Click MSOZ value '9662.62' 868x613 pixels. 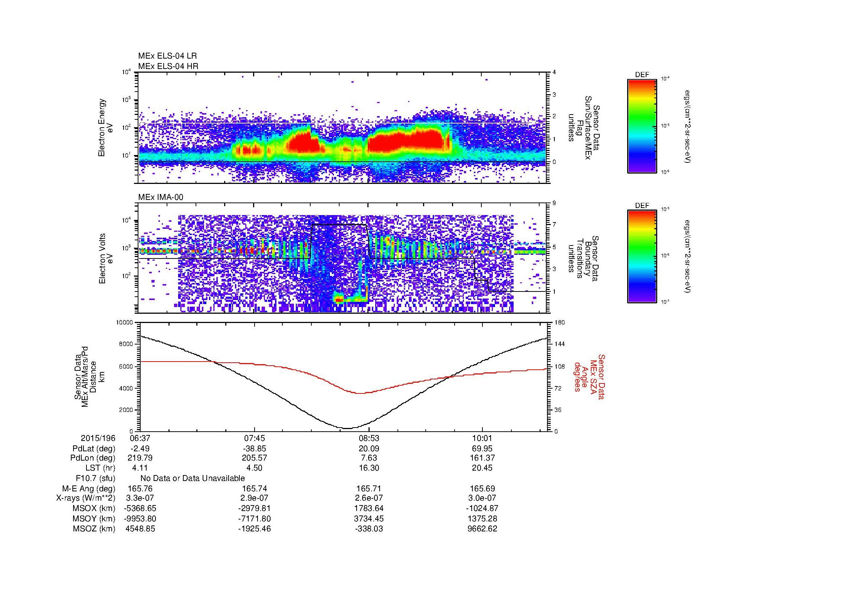pyautogui.click(x=482, y=529)
